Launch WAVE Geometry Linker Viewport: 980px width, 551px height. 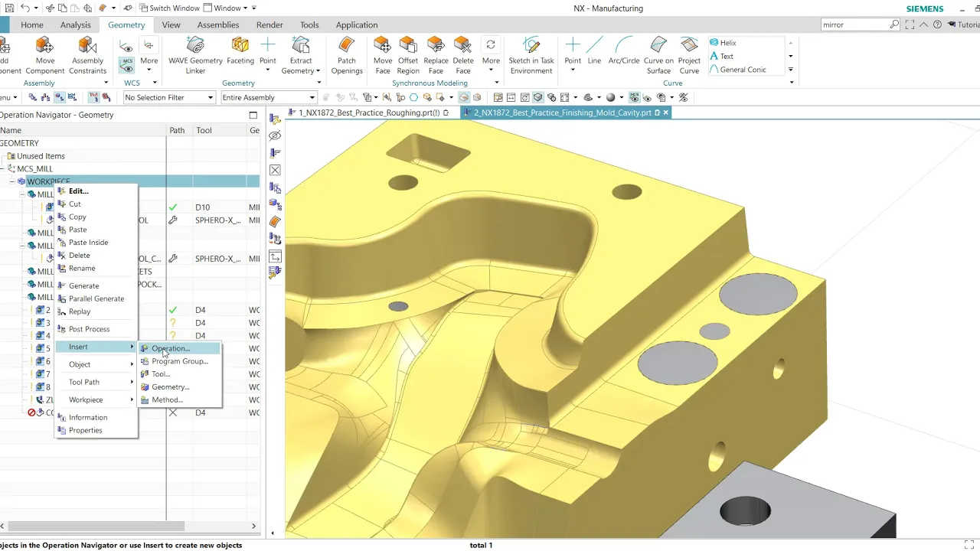tap(195, 55)
